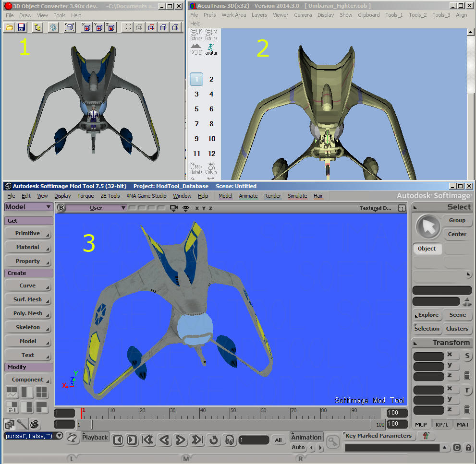Viewport: 476px width, 464px height.
Task: Click the key icon next to Animation
Action: click(x=333, y=442)
